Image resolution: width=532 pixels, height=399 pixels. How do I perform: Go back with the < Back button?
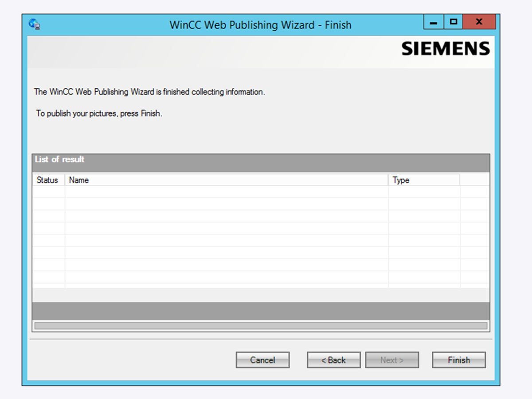pos(333,360)
